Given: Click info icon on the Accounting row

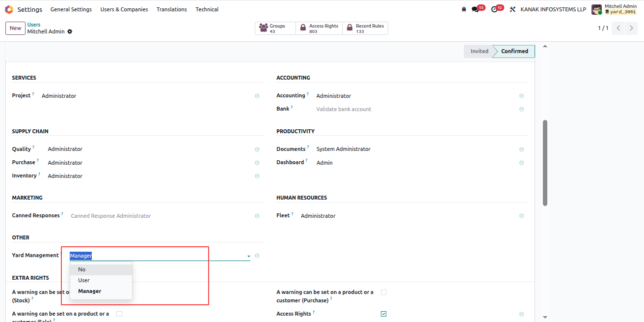Looking at the screenshot, I should pyautogui.click(x=521, y=96).
